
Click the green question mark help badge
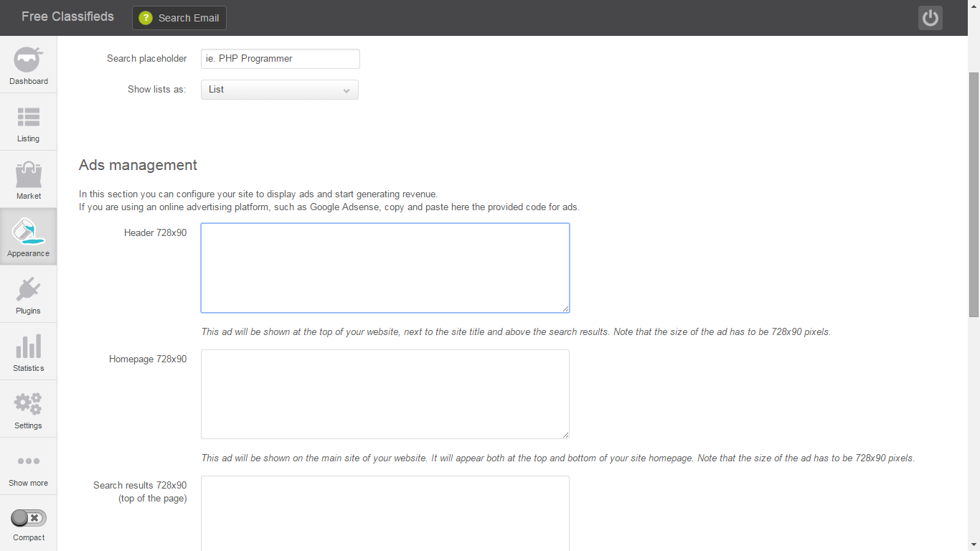(x=146, y=18)
